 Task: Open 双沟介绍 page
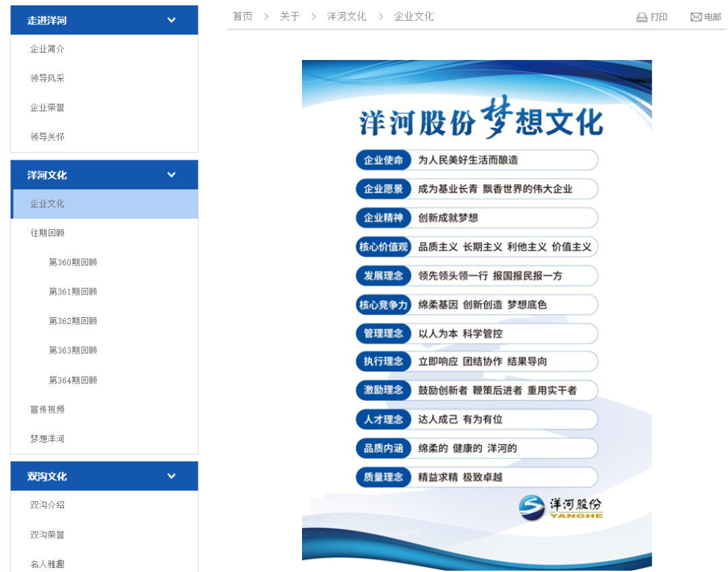coord(47,505)
